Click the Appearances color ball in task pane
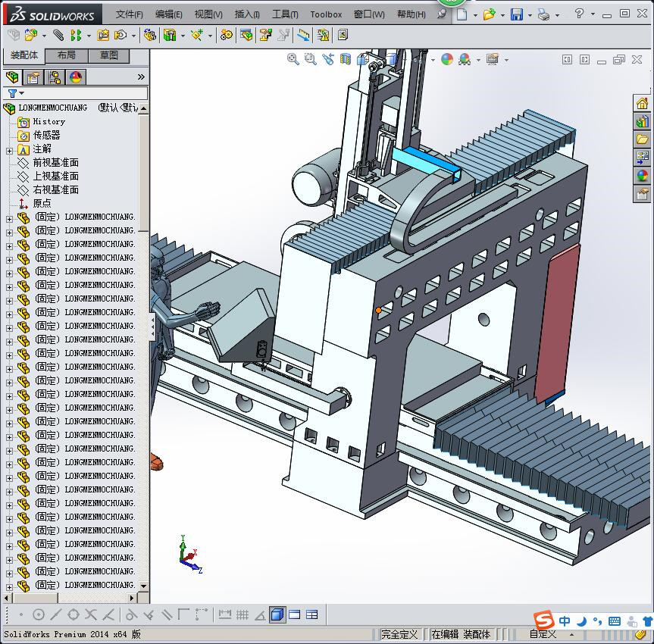 click(x=642, y=176)
